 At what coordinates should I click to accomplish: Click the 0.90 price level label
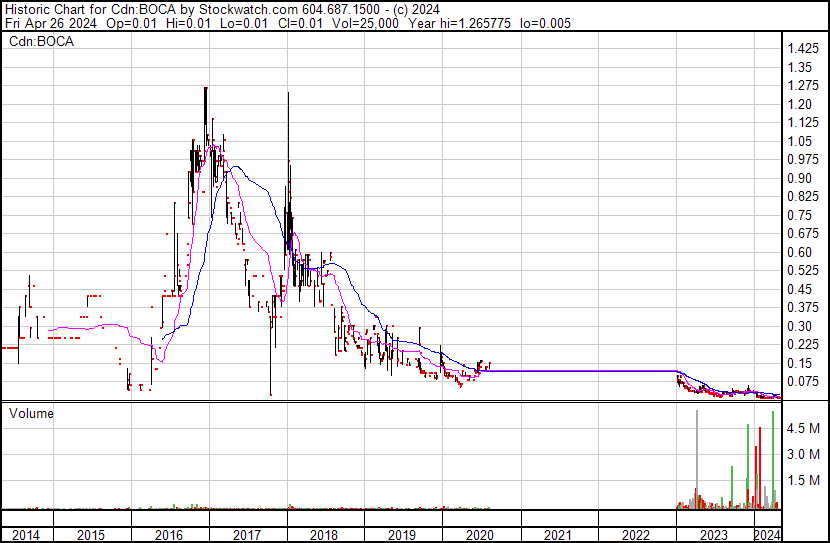798,179
